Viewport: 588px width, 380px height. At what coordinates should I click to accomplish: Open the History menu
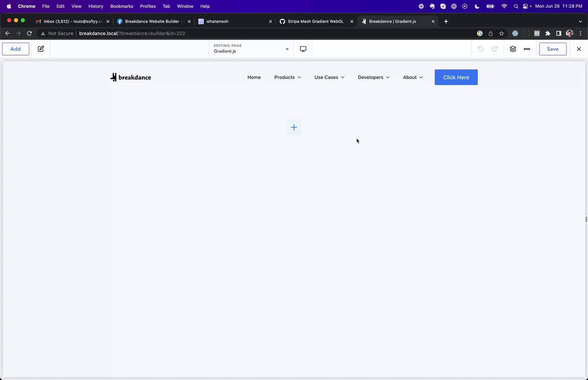coord(96,6)
